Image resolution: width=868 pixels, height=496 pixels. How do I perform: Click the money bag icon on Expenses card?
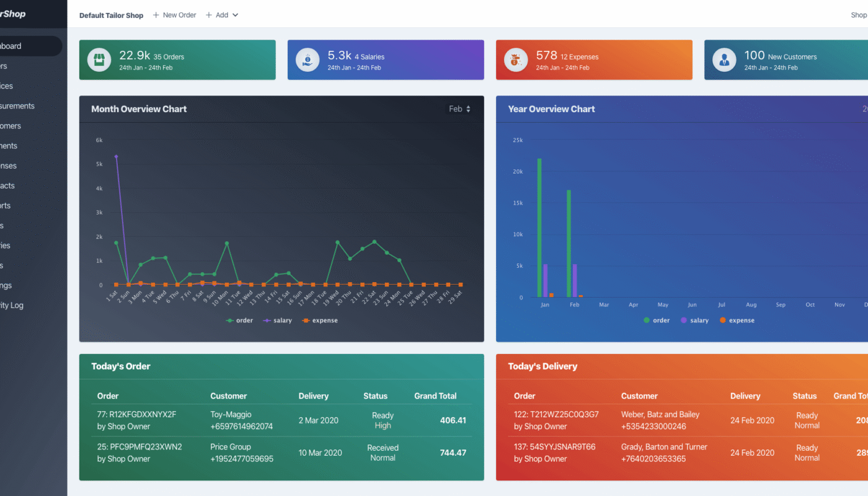pos(516,60)
